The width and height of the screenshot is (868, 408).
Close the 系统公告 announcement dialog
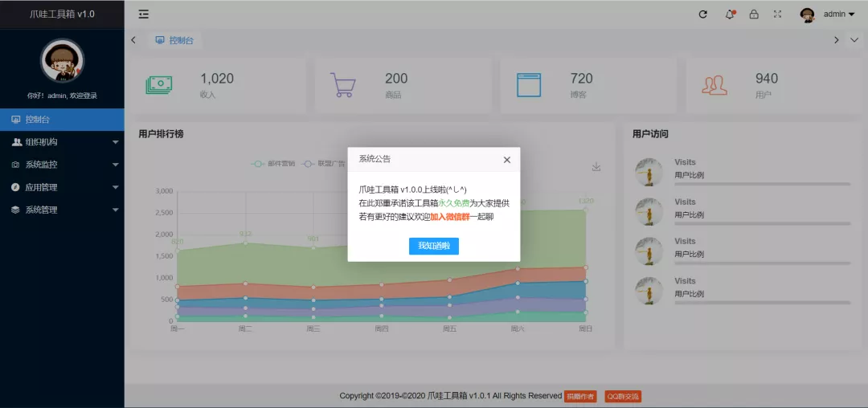click(x=506, y=160)
